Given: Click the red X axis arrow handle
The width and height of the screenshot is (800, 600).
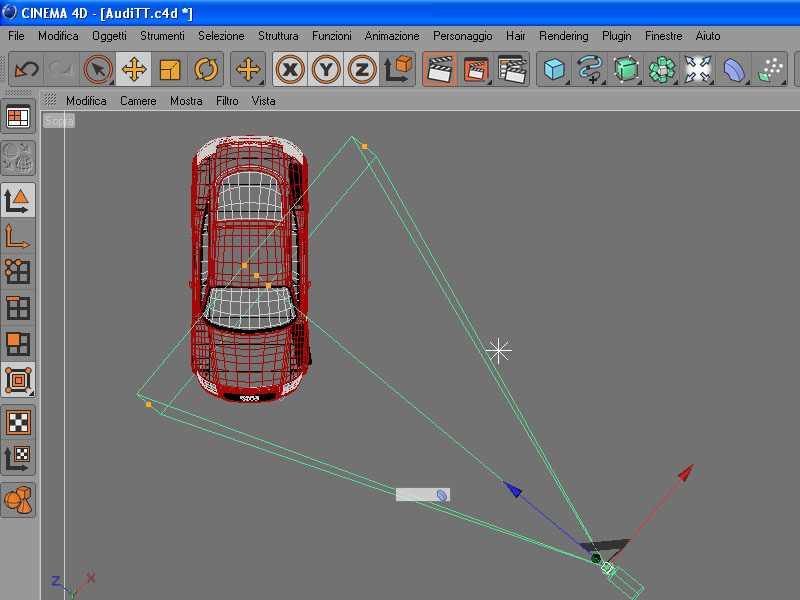Looking at the screenshot, I should (x=686, y=473).
